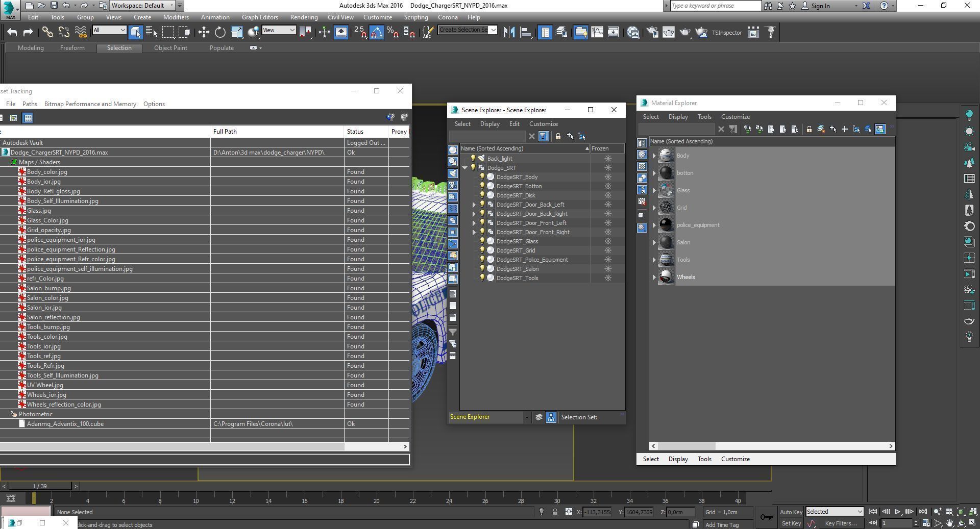
Task: Switch Scene Explorer to sort by layer
Action: [x=539, y=417]
